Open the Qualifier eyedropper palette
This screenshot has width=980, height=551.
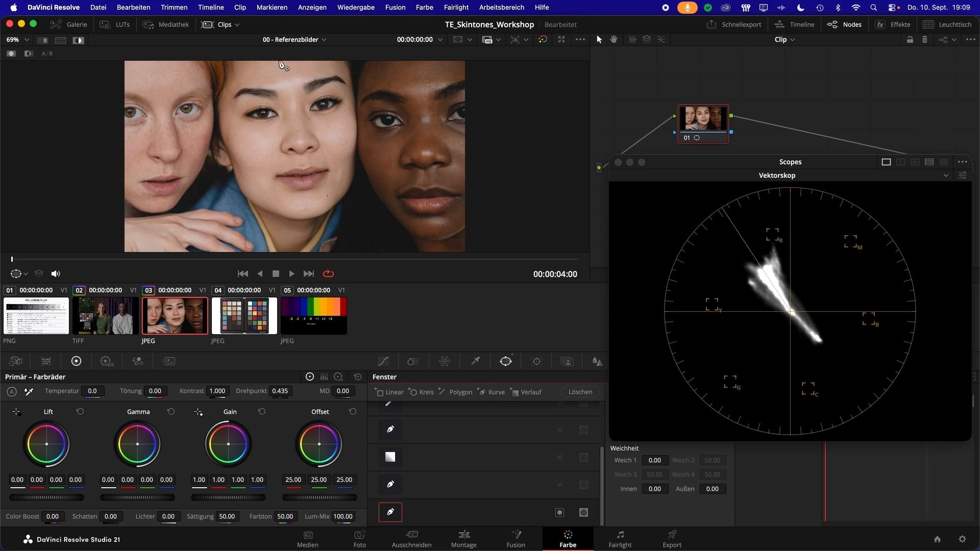point(475,361)
